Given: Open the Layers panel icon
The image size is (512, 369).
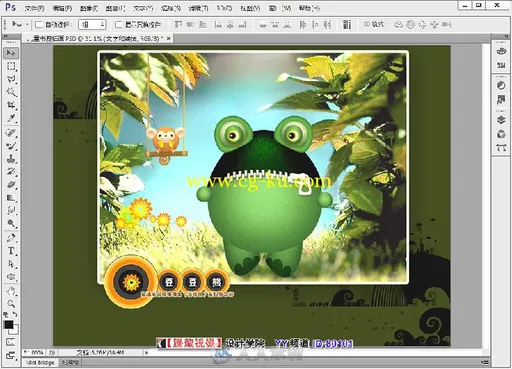Looking at the screenshot, I should coord(501,120).
